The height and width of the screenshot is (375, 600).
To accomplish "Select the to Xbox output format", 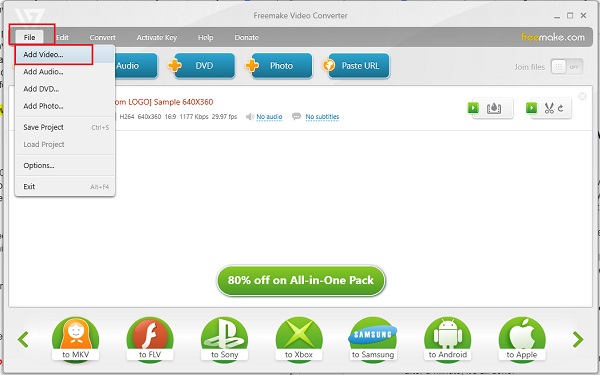I will [299, 340].
